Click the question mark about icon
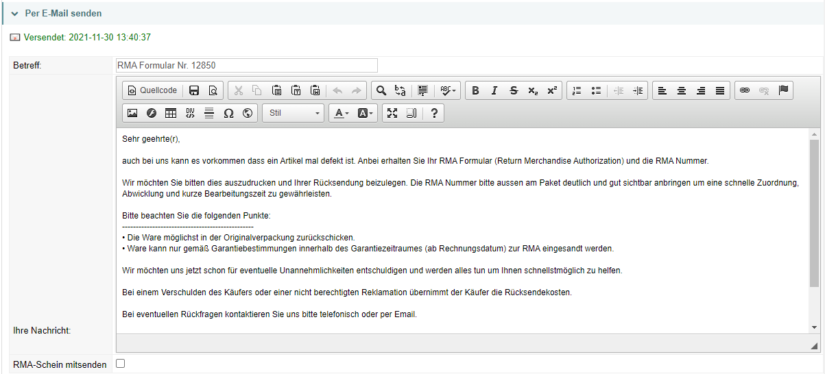This screenshot has width=825, height=374. 434,113
